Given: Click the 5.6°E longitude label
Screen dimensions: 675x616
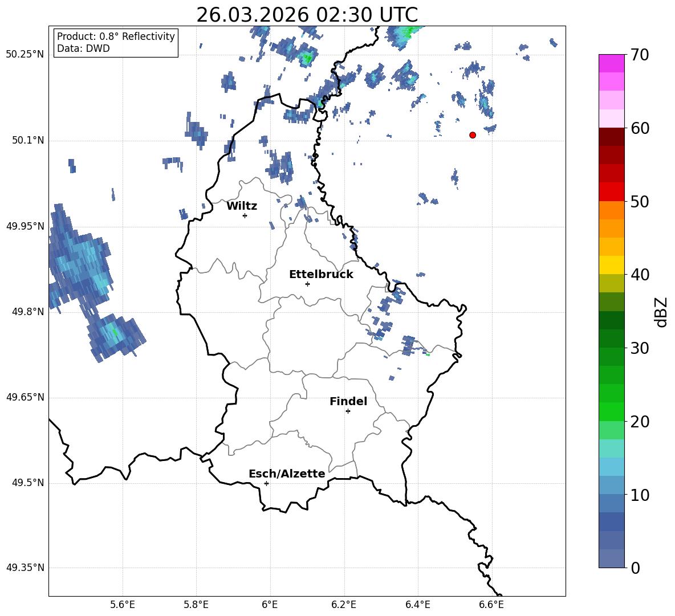Looking at the screenshot, I should tap(123, 605).
